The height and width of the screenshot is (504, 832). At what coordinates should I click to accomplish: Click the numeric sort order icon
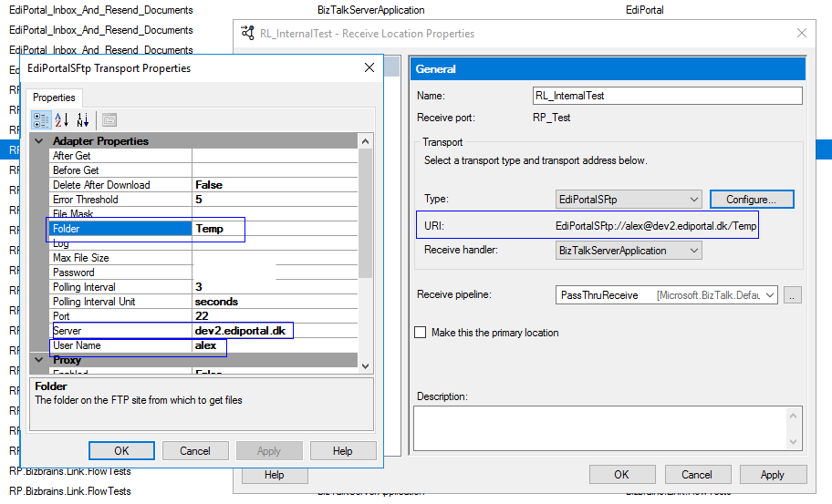click(83, 119)
